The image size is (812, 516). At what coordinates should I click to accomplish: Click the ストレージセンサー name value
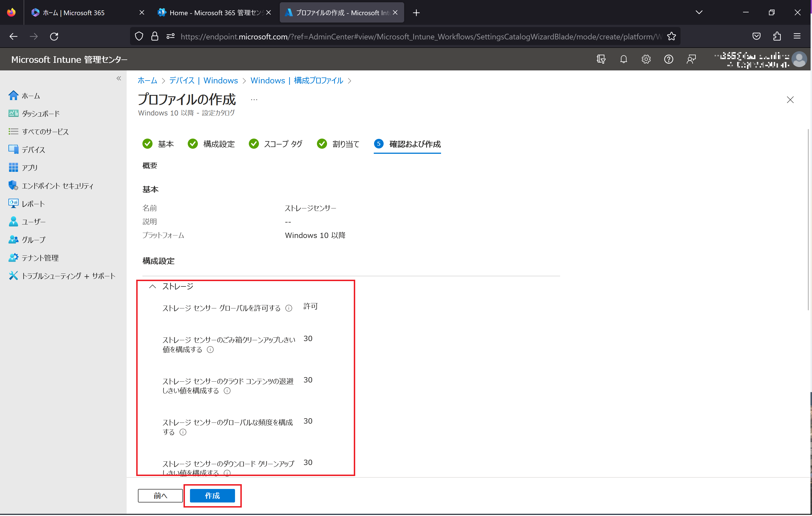coord(310,208)
